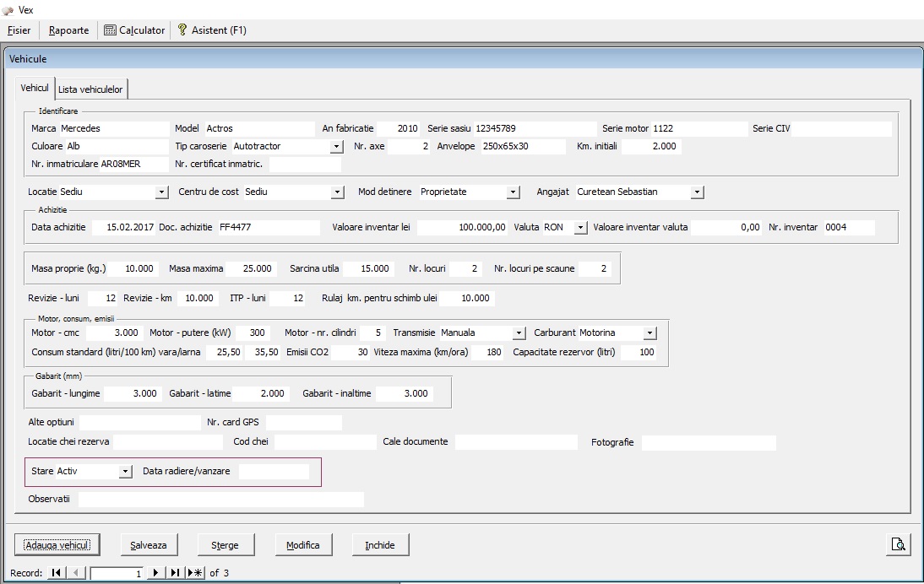Create new record with star arrow
Screen dimensions: 924x584
click(x=195, y=573)
